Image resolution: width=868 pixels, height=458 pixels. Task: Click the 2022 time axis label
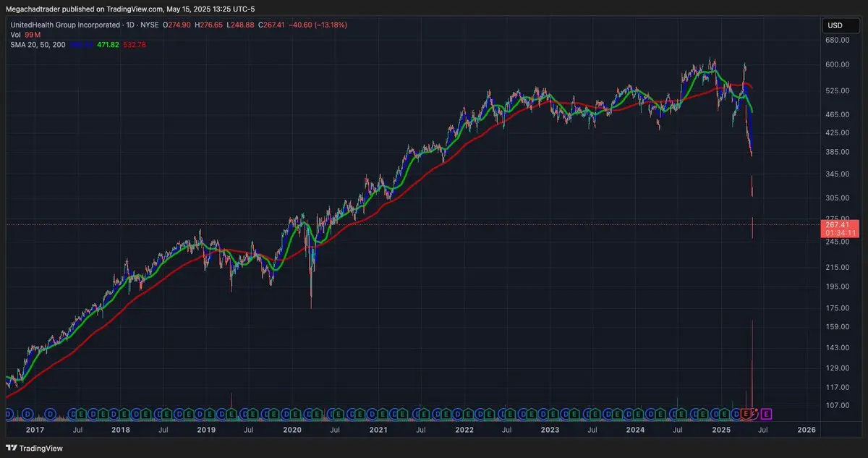(464, 430)
